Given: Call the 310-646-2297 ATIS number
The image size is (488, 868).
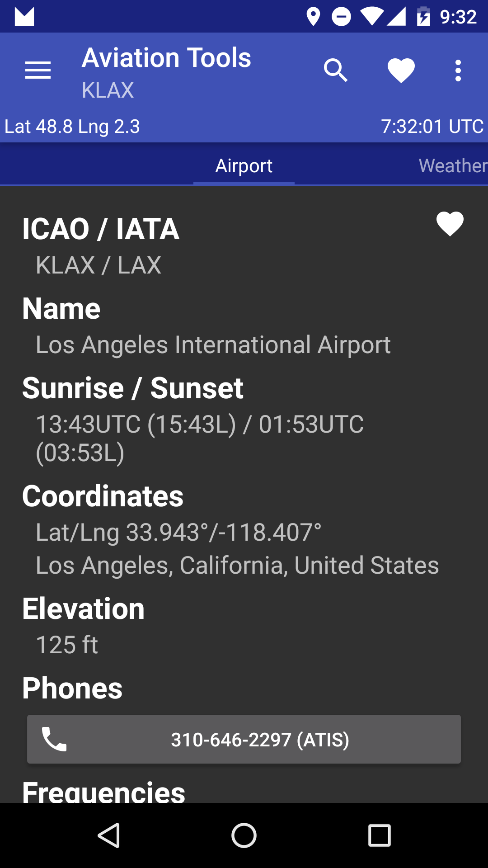Looking at the screenshot, I should 244,739.
